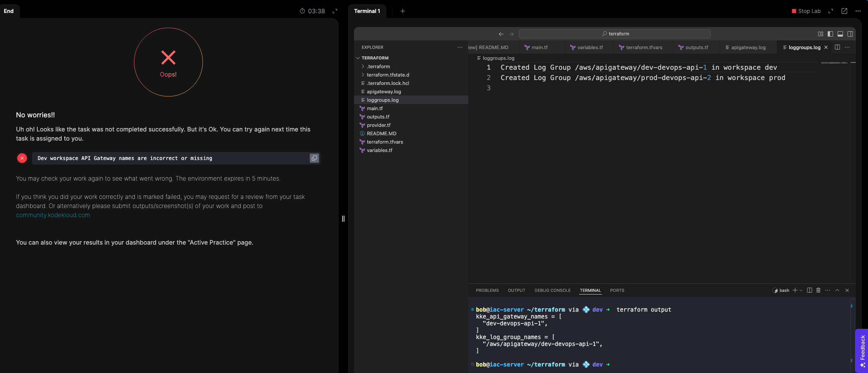The width and height of the screenshot is (868, 373).
Task: Go back using the navigation arrow
Action: click(501, 34)
